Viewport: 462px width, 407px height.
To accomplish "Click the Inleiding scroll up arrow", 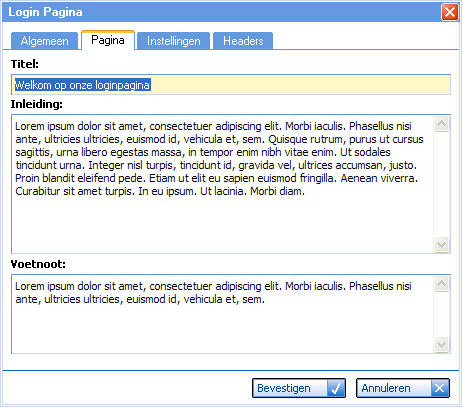I will pyautogui.click(x=442, y=124).
